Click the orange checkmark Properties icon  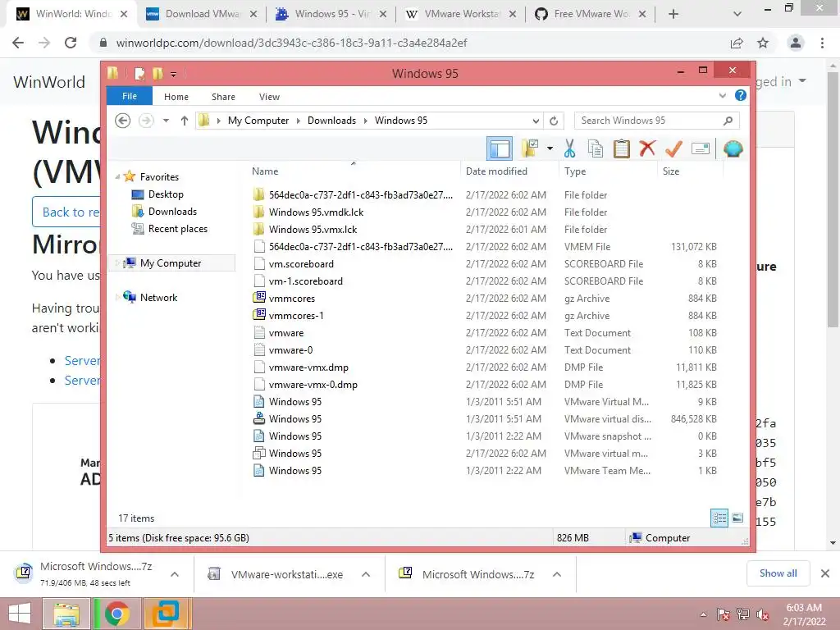coord(673,148)
